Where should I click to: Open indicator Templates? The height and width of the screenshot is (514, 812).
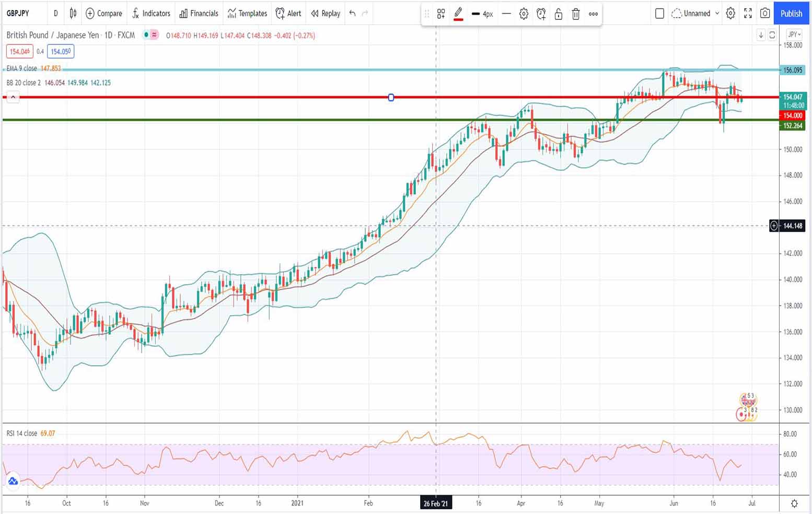coord(247,13)
